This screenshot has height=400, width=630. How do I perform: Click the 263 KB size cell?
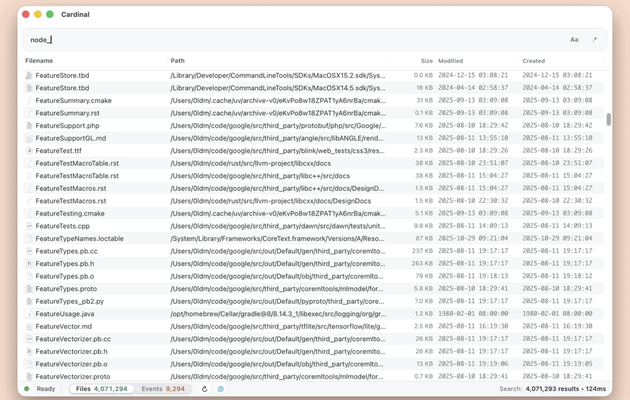pyautogui.click(x=422, y=263)
